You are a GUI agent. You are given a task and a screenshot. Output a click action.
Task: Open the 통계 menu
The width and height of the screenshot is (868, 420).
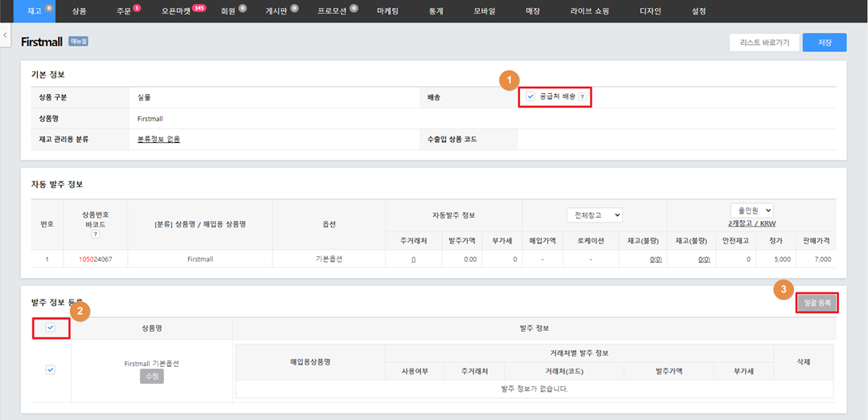(x=436, y=11)
